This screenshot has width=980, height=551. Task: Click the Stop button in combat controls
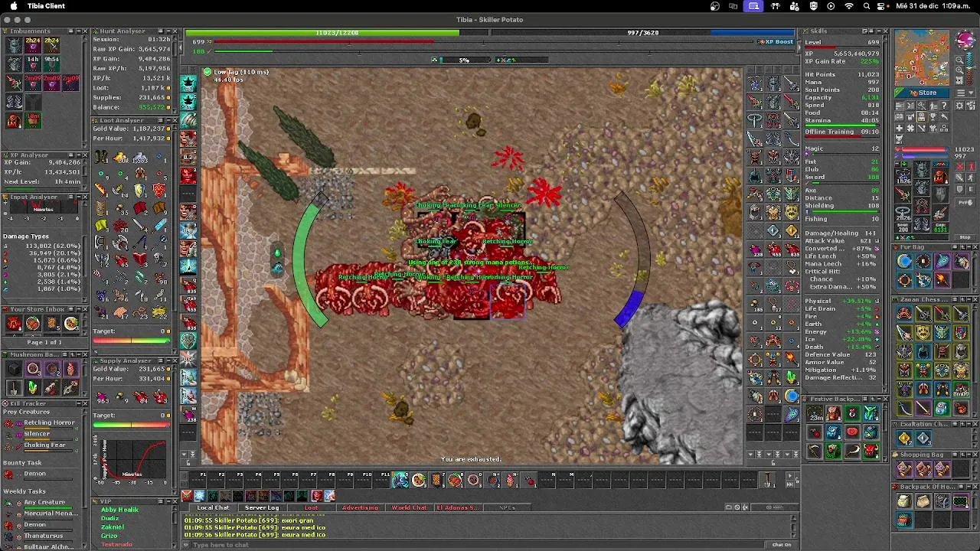click(965, 237)
